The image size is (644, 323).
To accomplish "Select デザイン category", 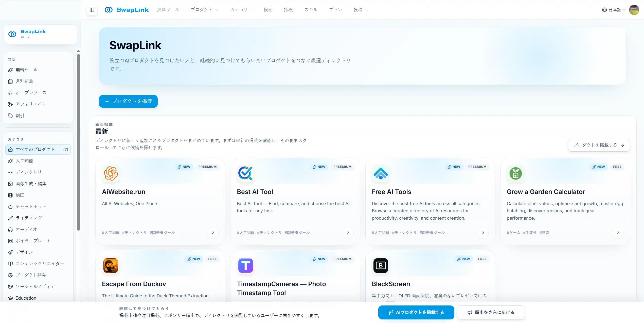I will pos(38,252).
